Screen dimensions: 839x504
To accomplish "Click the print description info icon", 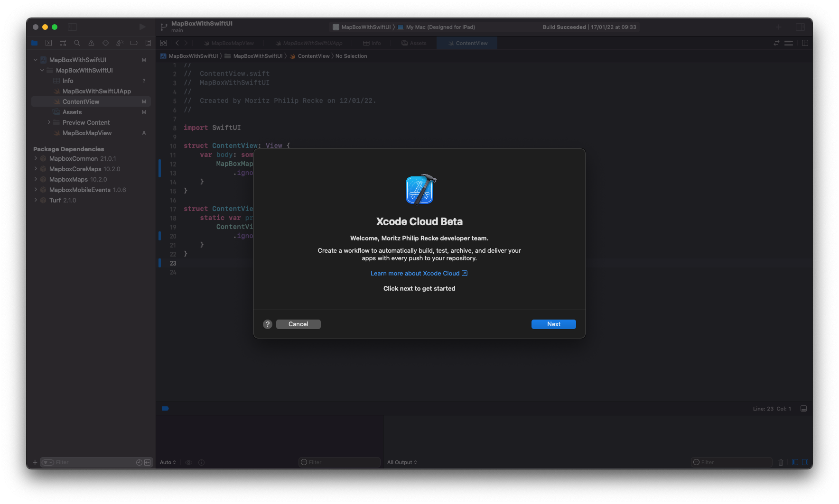I will [201, 462].
